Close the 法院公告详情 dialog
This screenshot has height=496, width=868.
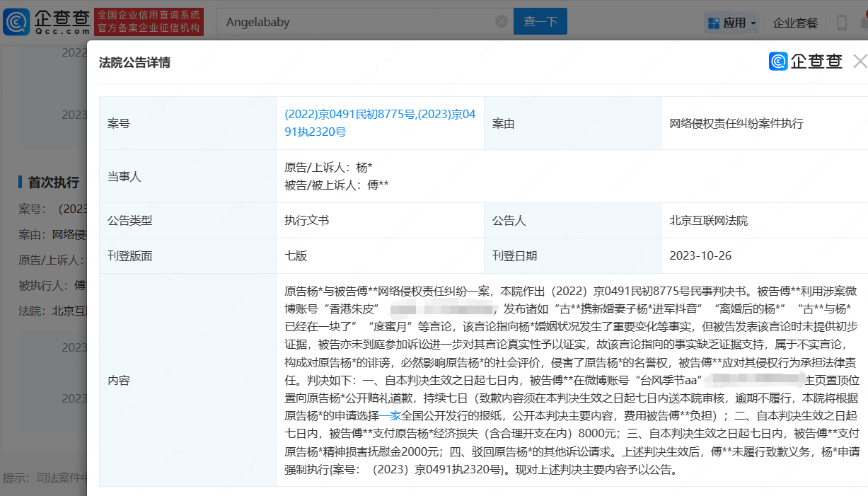click(860, 62)
